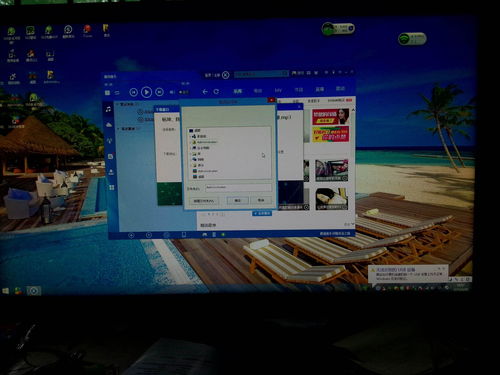Open the apps grid icon in sidebar
This screenshot has height=375, width=500.
point(111,188)
